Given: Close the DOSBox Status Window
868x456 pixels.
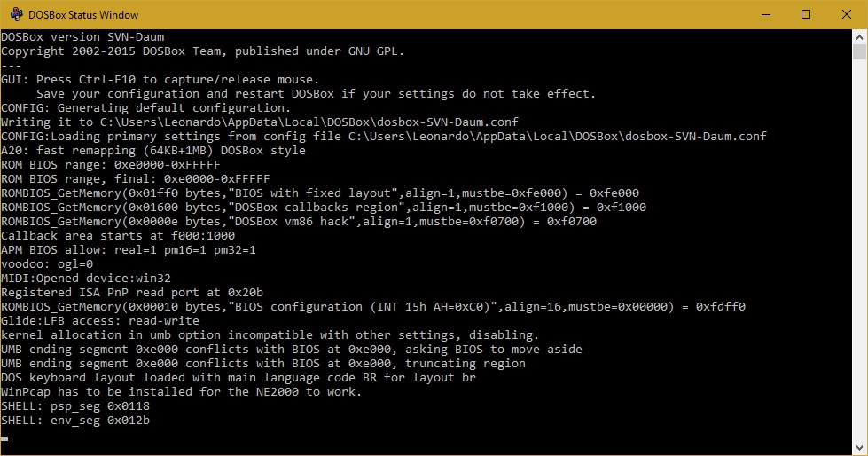Looking at the screenshot, I should click(x=847, y=14).
